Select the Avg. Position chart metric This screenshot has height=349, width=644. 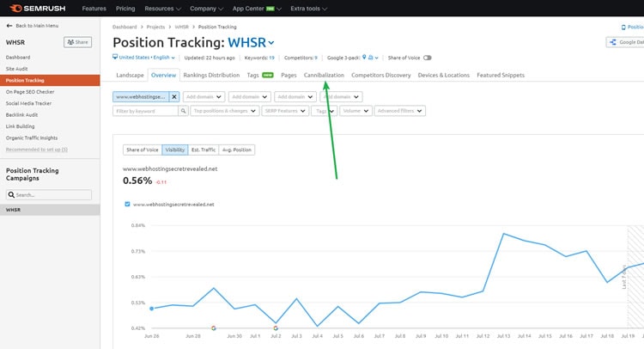237,150
